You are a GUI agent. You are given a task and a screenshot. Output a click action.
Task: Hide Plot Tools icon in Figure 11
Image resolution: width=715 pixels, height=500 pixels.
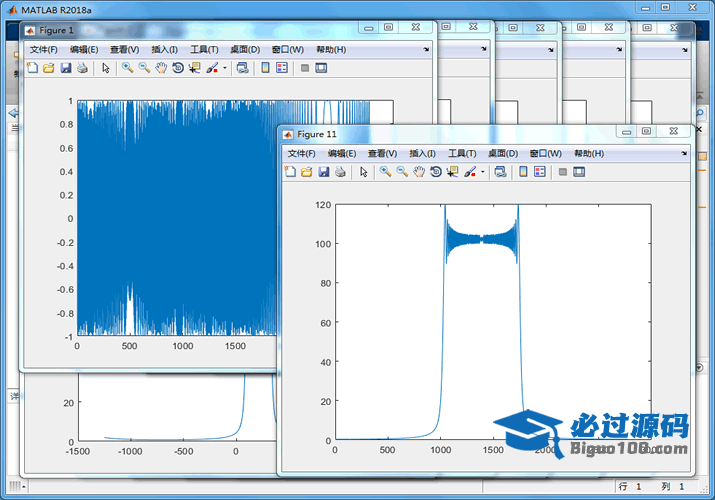tap(563, 172)
